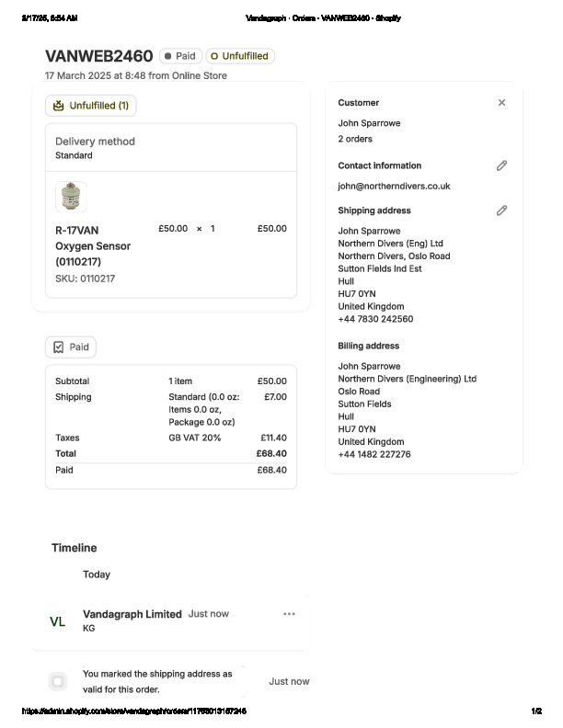Click the Paid receipt icon
Screen dimensions: 563x728
click(59, 347)
